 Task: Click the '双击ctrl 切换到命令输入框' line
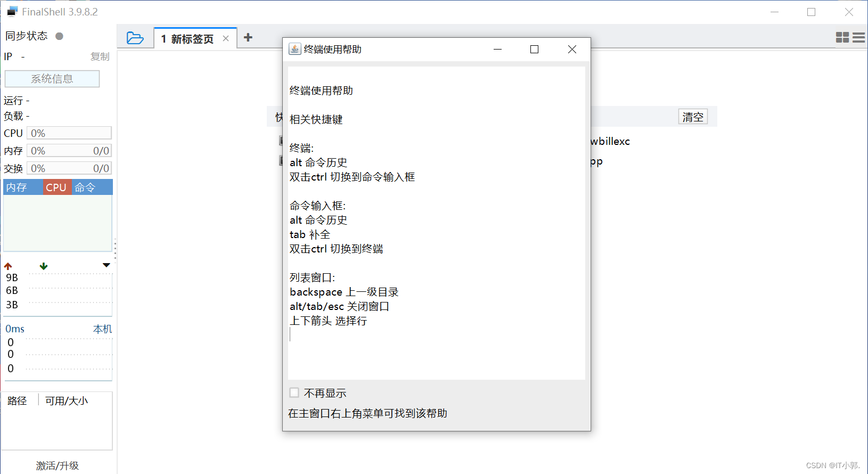coord(352,177)
